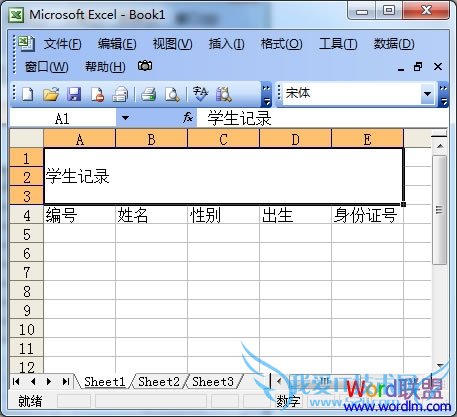Click the vertical scrollbar thumb
The height and width of the screenshot is (417, 457).
coord(440,210)
